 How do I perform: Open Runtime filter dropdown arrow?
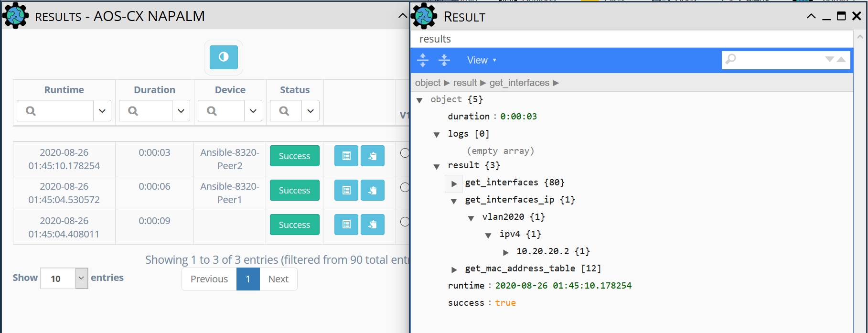(102, 111)
